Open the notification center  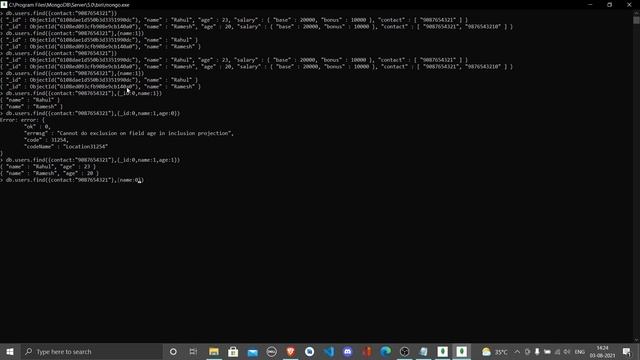(x=627, y=351)
